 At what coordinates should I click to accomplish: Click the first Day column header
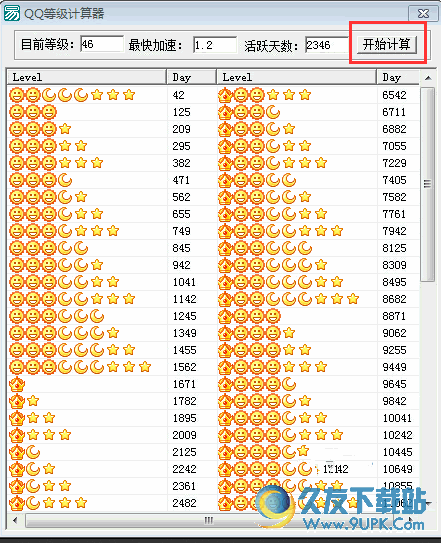192,77
